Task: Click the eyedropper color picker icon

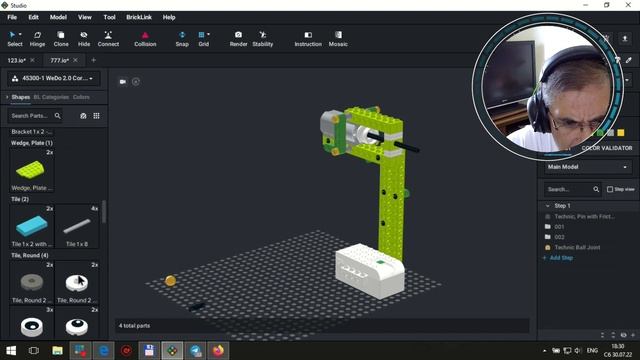Action: click(x=629, y=60)
